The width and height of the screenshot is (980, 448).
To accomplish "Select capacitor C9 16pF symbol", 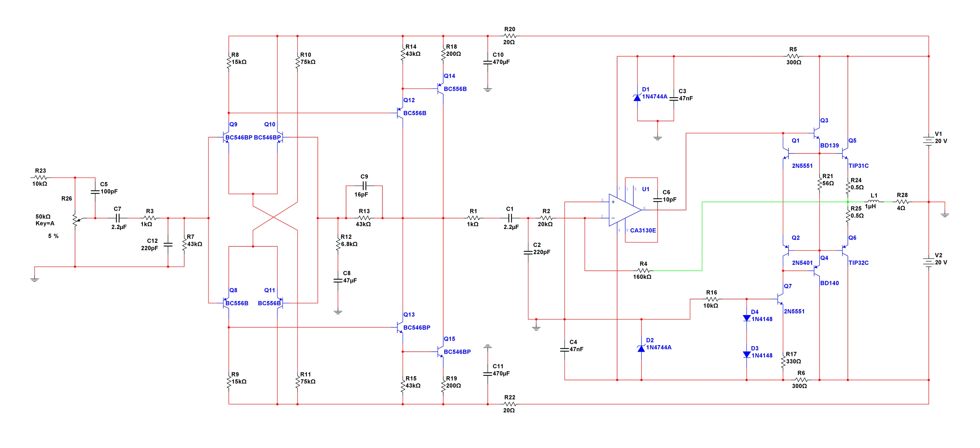I will tap(364, 186).
